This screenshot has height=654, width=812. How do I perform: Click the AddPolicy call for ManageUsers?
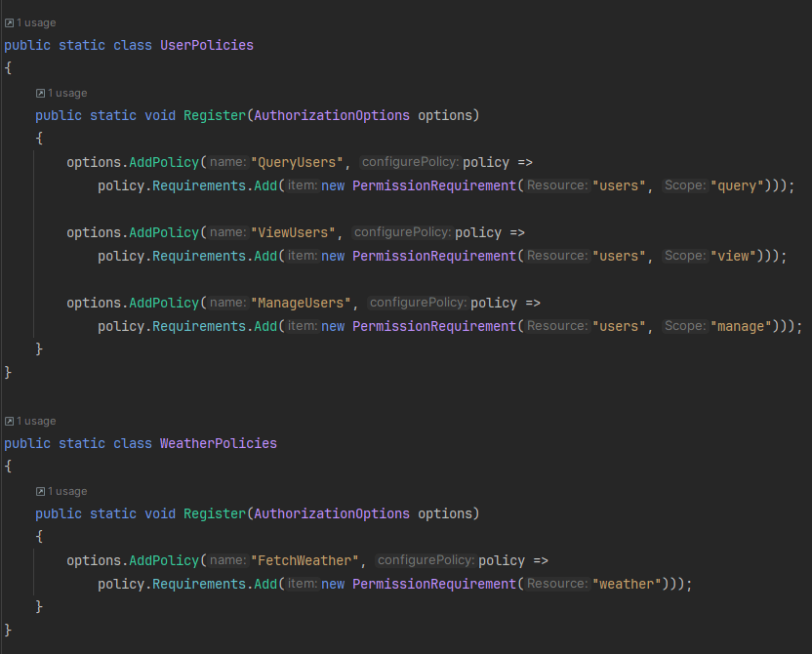click(163, 303)
